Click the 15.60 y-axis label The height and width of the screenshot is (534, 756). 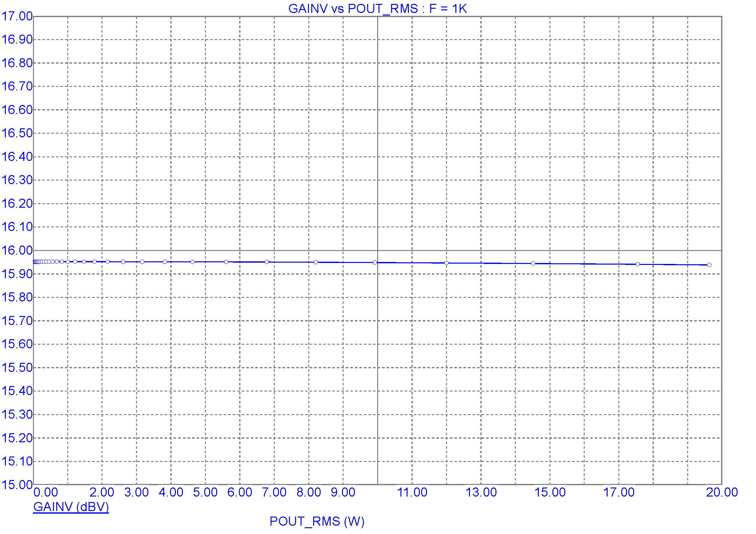(17, 344)
